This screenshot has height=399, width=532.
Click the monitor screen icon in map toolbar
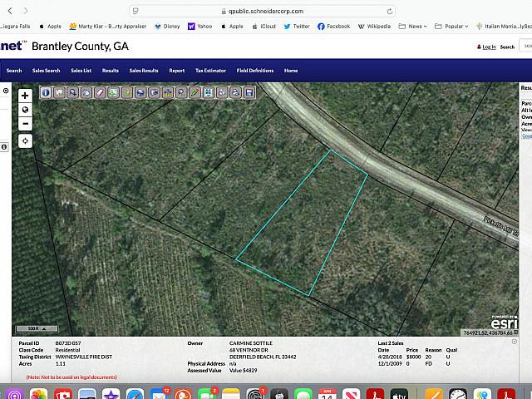pos(154,92)
